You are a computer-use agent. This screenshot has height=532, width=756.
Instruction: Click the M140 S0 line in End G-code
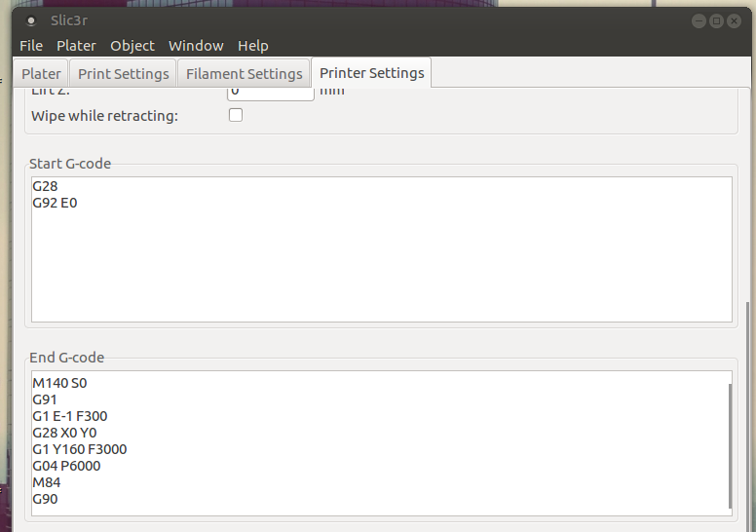coord(59,383)
